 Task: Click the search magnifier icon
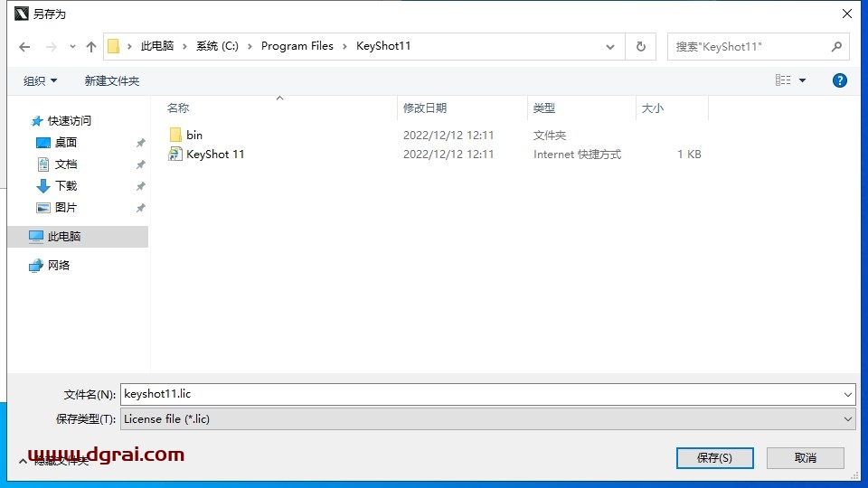pyautogui.click(x=836, y=47)
